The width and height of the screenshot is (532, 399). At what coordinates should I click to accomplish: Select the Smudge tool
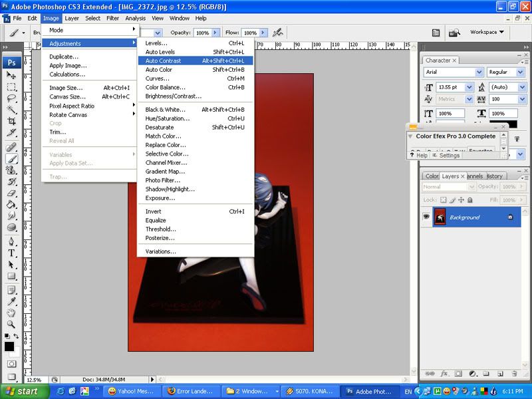pyautogui.click(x=11, y=215)
